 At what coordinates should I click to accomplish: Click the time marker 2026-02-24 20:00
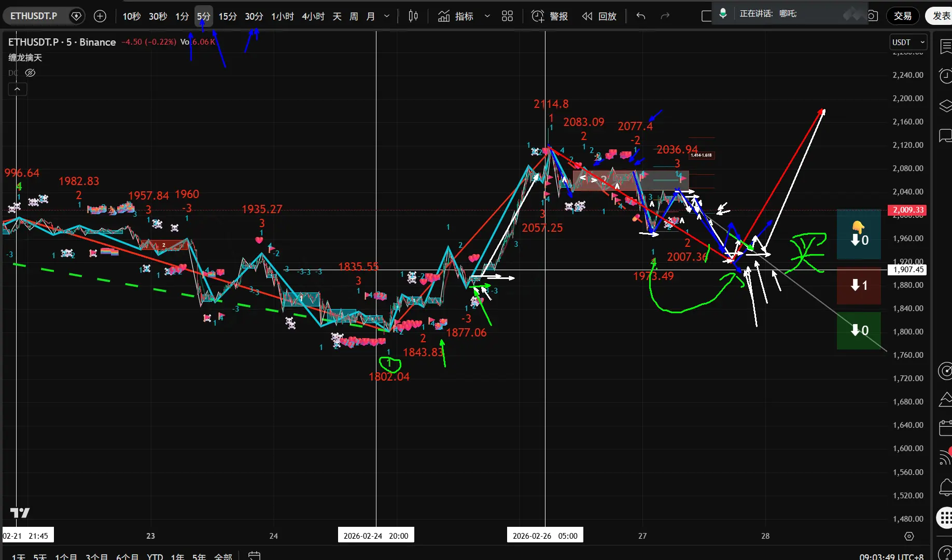[x=376, y=536]
